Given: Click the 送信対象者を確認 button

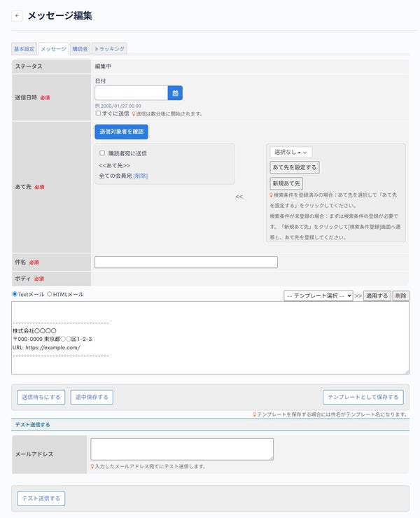Looking at the screenshot, I should point(121,132).
